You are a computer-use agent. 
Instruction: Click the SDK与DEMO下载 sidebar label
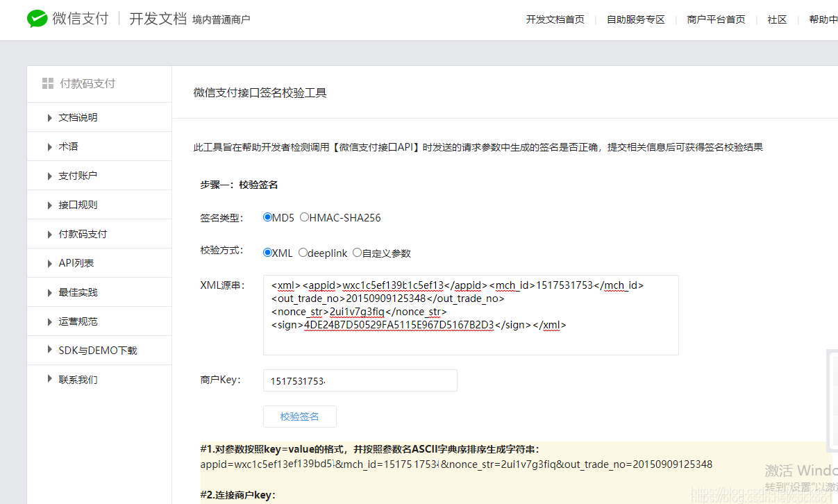pos(98,351)
